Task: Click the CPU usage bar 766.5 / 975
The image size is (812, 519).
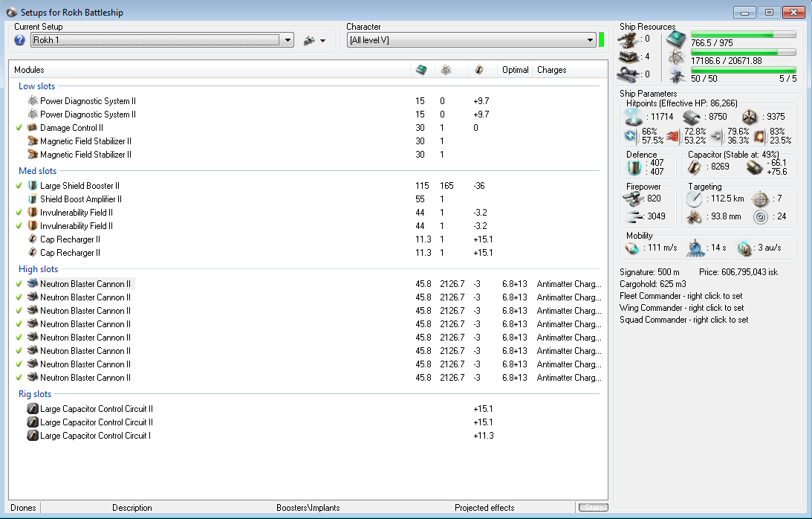Action: [743, 35]
